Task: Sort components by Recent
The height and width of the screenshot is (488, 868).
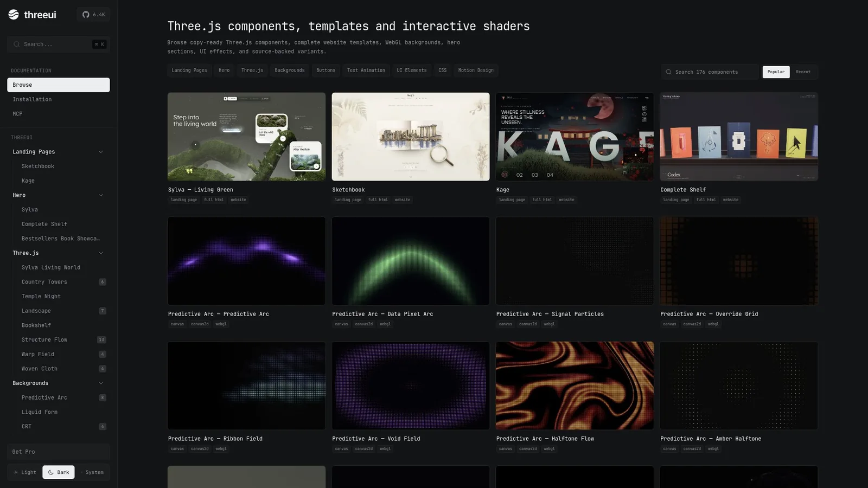Action: (803, 72)
